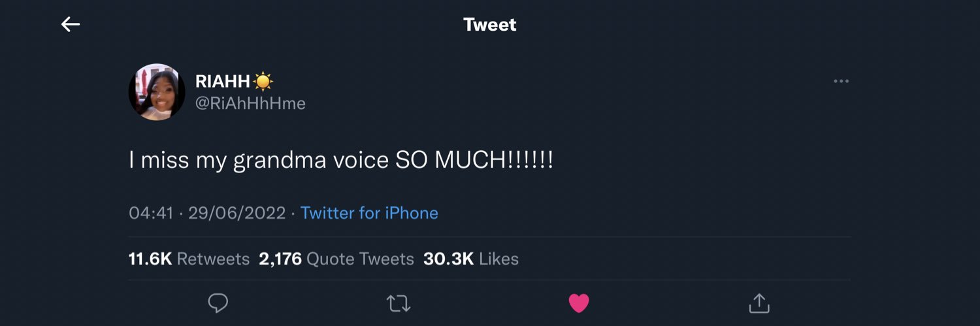The image size is (980, 326).
Task: Retweet this tweet using the arrows icon
Action: 398,303
